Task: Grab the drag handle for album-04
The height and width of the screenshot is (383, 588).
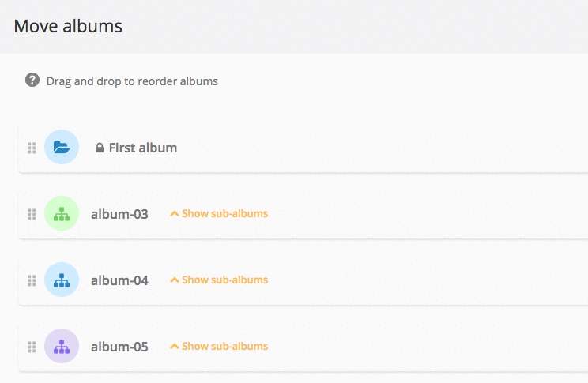Action: pos(32,280)
